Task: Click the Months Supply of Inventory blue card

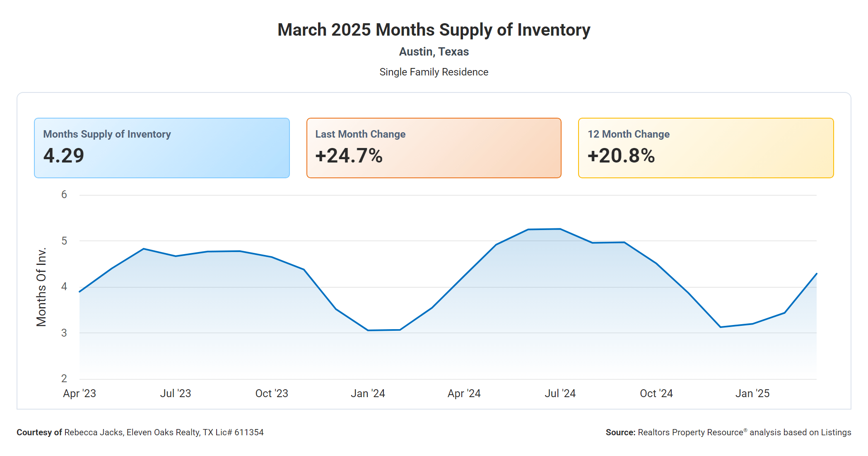Action: [162, 148]
